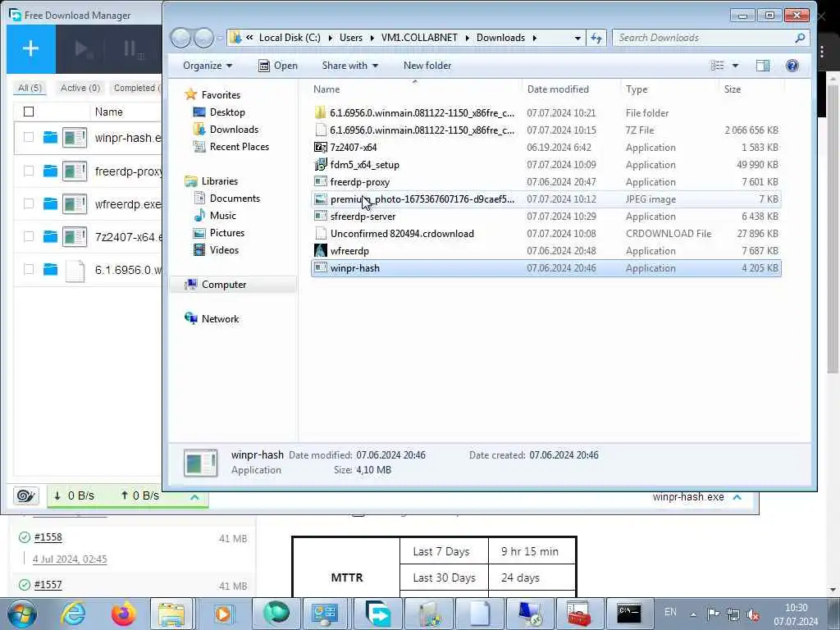Click the snail speed mode icon
Screen dimensions: 840x630
pos(25,496)
